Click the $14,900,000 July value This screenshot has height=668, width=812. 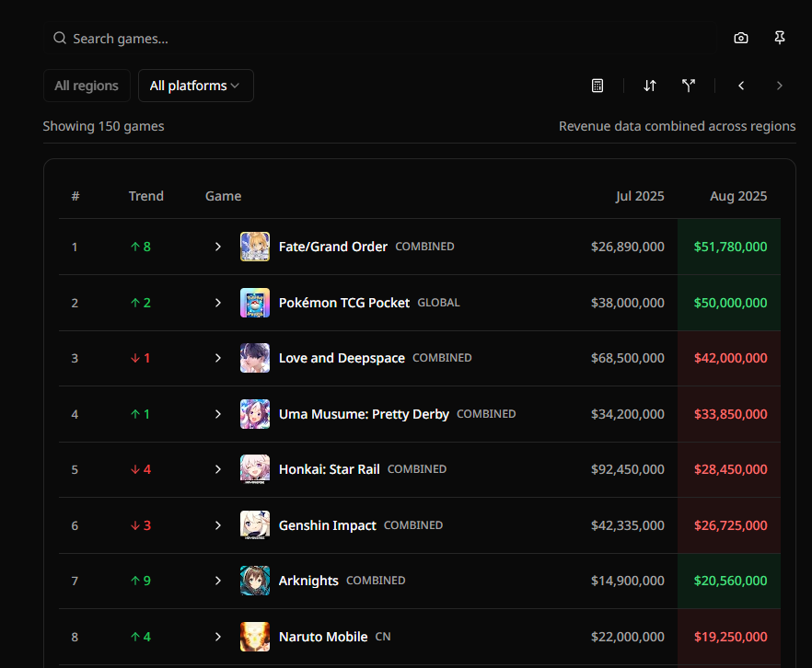point(628,581)
